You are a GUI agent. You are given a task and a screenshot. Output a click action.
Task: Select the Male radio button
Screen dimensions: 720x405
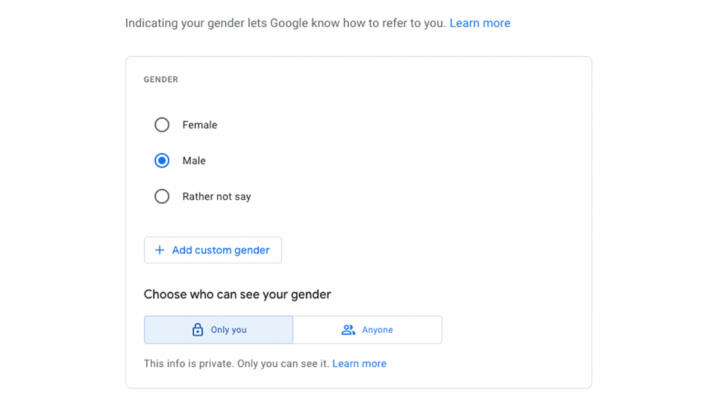click(162, 161)
